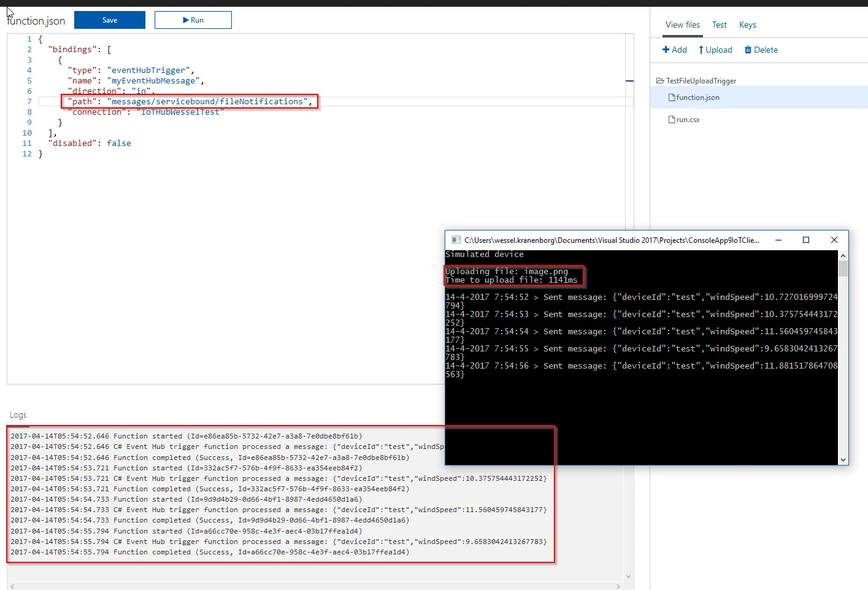Click the console window title bar path
868x590 pixels.
point(612,240)
